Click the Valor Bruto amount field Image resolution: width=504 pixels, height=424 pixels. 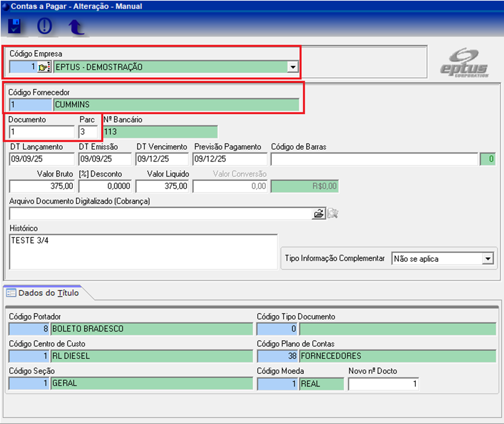tap(42, 186)
